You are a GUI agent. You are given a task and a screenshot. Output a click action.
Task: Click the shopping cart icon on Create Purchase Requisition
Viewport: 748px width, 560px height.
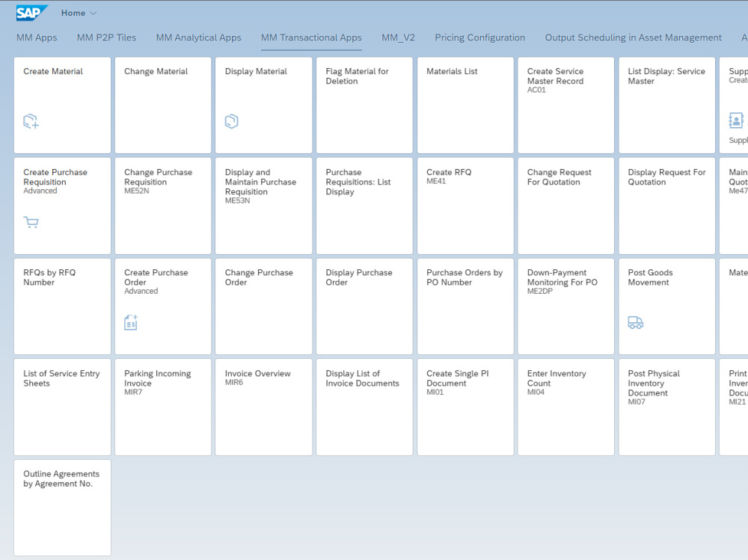pyautogui.click(x=31, y=222)
